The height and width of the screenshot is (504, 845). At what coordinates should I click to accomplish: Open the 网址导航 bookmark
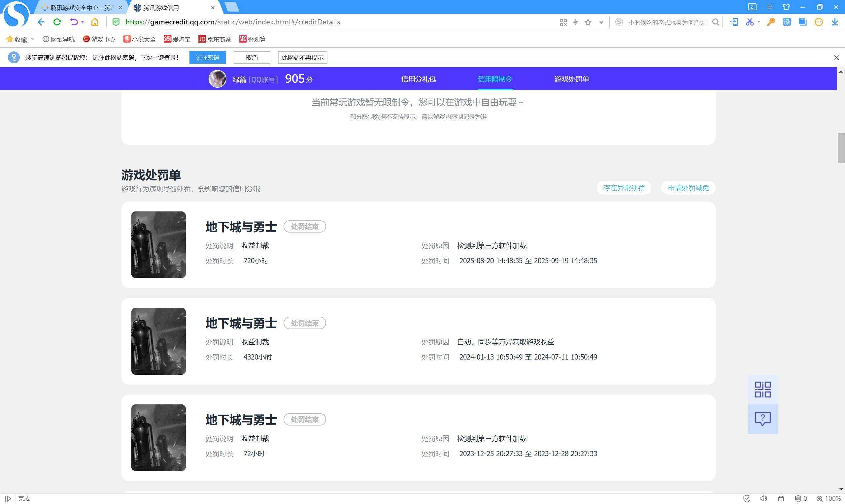(58, 39)
